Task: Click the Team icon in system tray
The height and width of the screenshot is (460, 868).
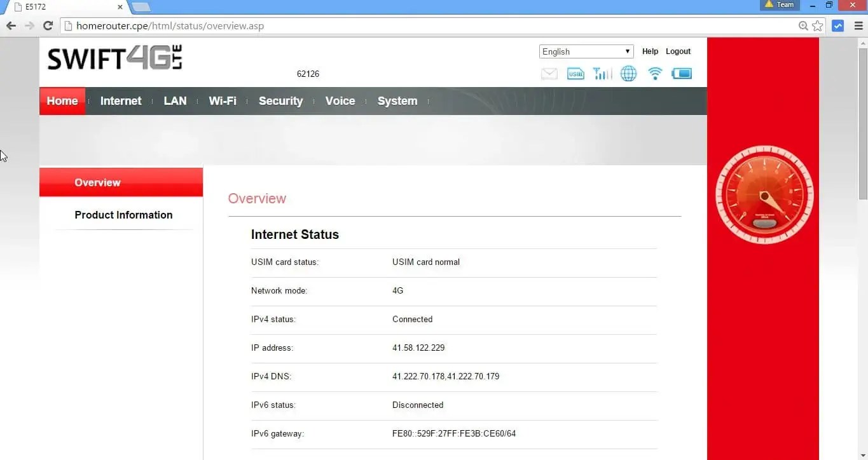Action: 779,4
